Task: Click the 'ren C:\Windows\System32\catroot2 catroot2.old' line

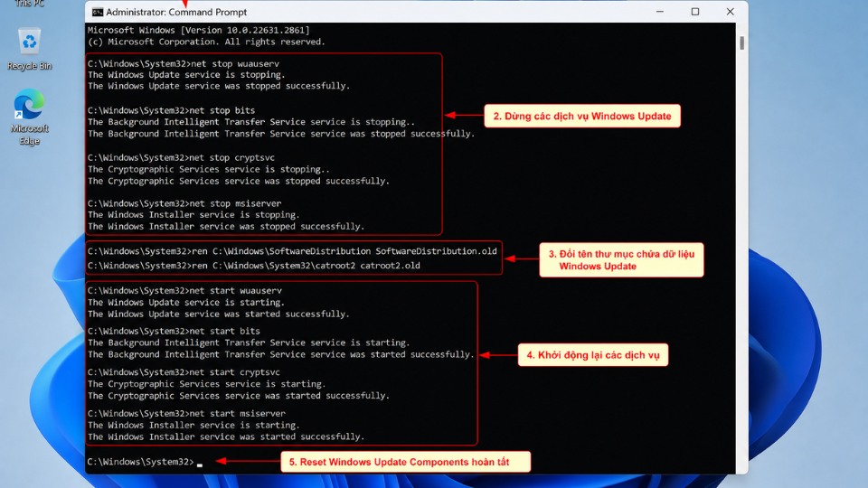Action: pos(253,266)
